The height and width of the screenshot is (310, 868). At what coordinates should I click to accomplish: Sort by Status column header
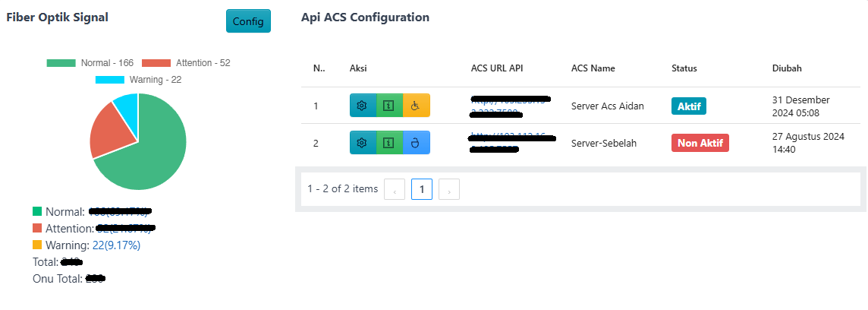(684, 68)
